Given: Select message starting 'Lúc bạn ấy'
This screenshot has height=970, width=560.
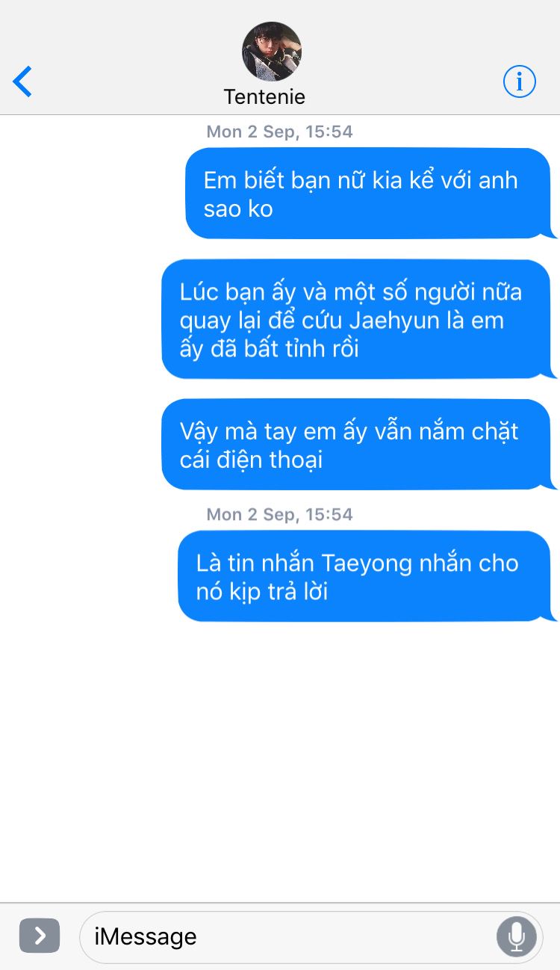Looking at the screenshot, I should 359,319.
